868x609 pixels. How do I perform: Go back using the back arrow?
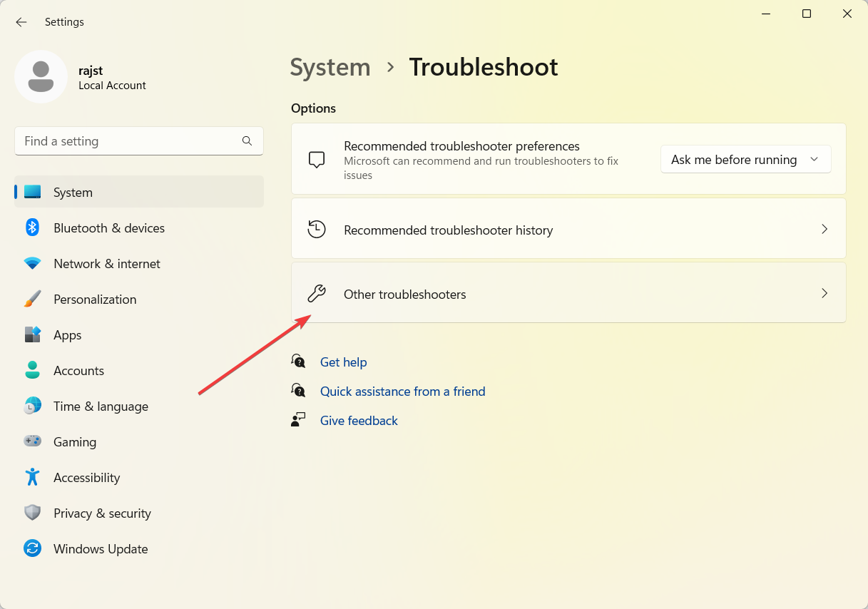21,22
